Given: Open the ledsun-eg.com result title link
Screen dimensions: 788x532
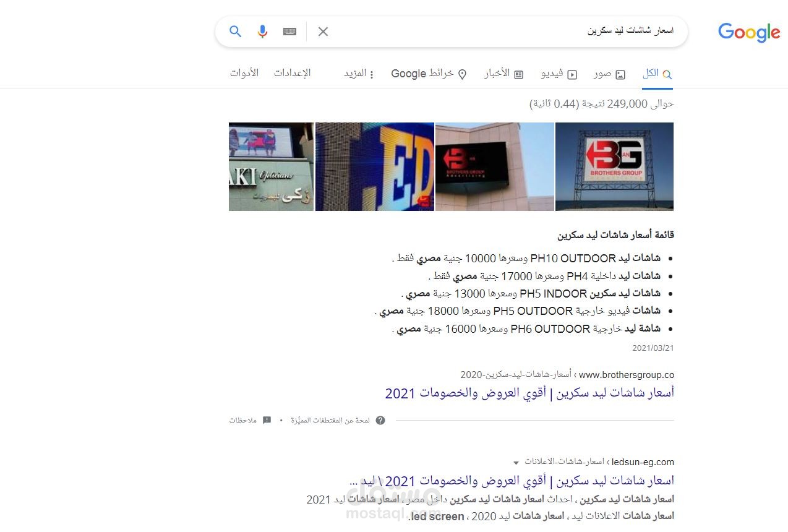Looking at the screenshot, I should (x=512, y=481).
